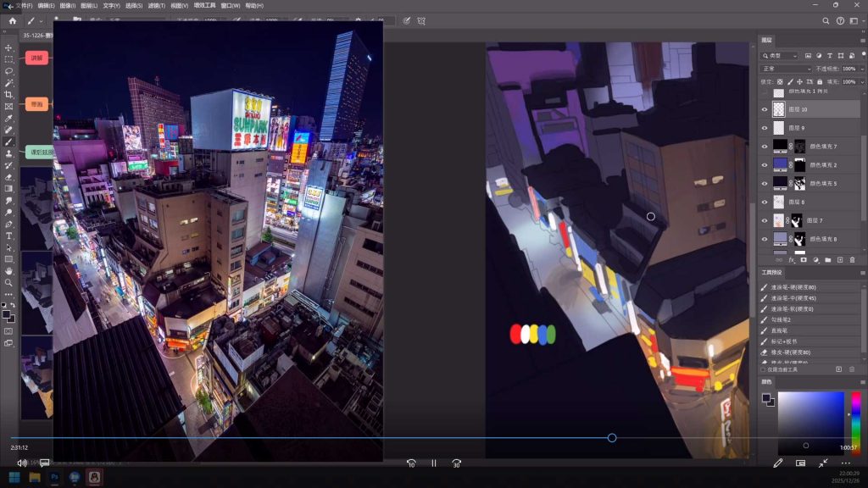The image size is (868, 488).
Task: Select the Move tool in the toolbar
Action: point(9,47)
